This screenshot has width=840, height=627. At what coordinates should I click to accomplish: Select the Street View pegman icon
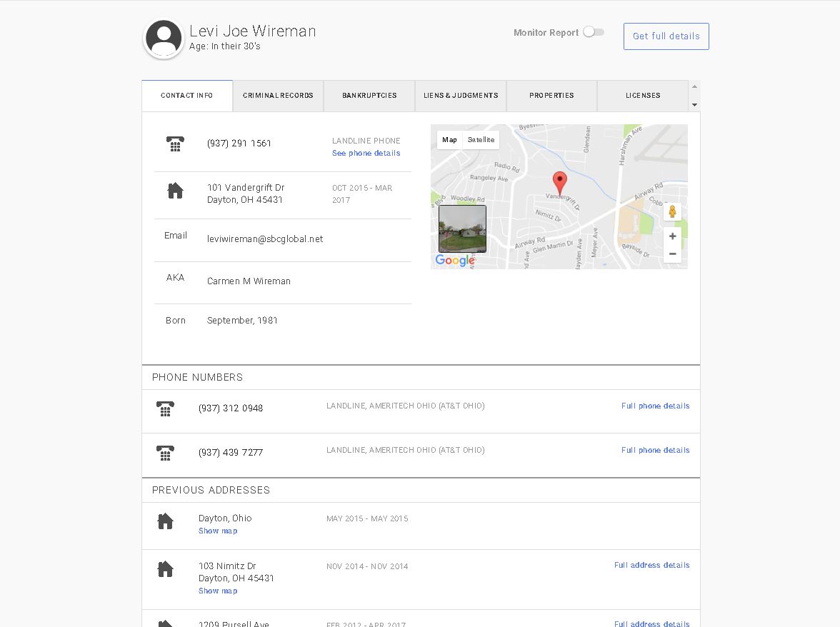pos(672,212)
